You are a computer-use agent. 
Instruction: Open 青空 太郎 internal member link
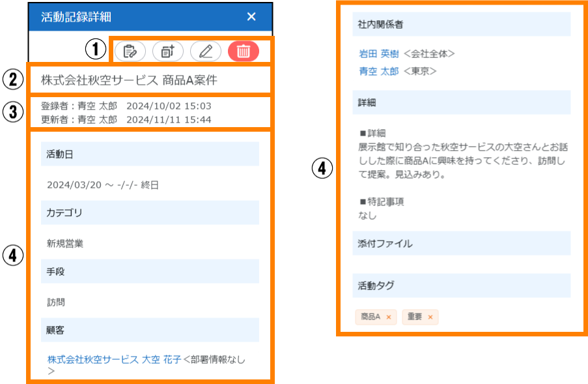click(379, 71)
